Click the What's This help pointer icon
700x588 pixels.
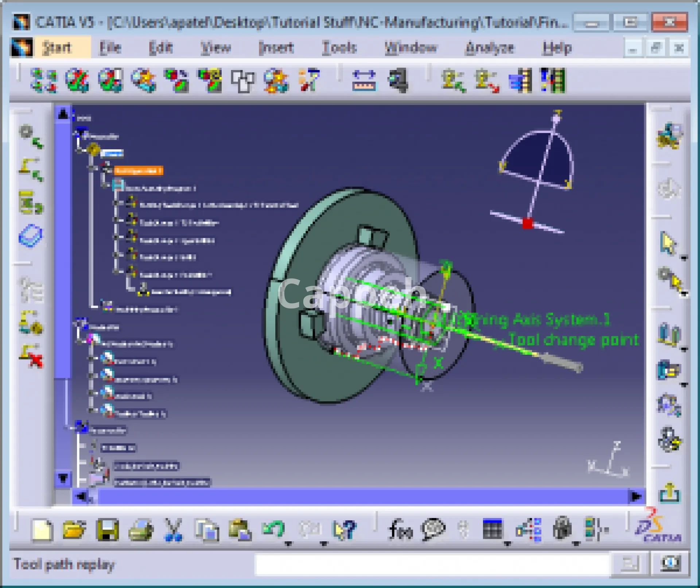click(x=344, y=530)
